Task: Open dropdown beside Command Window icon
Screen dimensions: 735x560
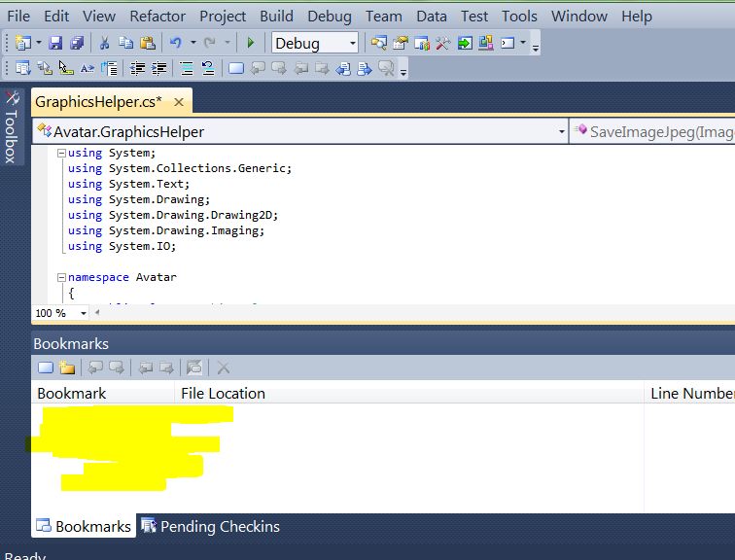Action: (523, 43)
